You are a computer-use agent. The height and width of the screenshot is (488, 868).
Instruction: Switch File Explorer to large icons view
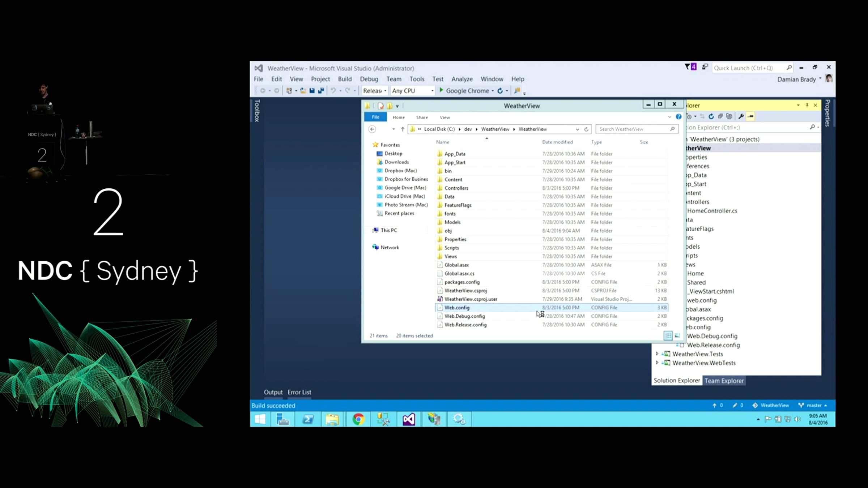point(677,336)
